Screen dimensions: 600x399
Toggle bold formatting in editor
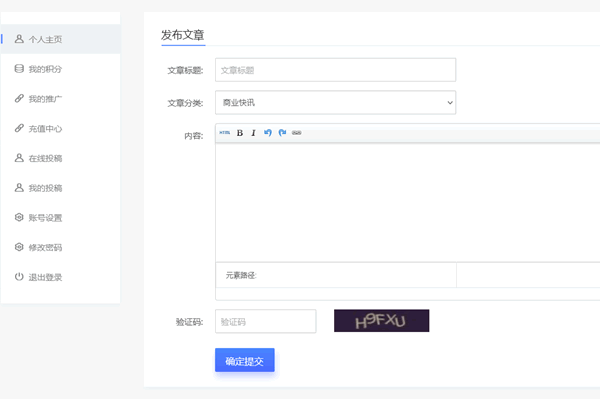tap(240, 133)
